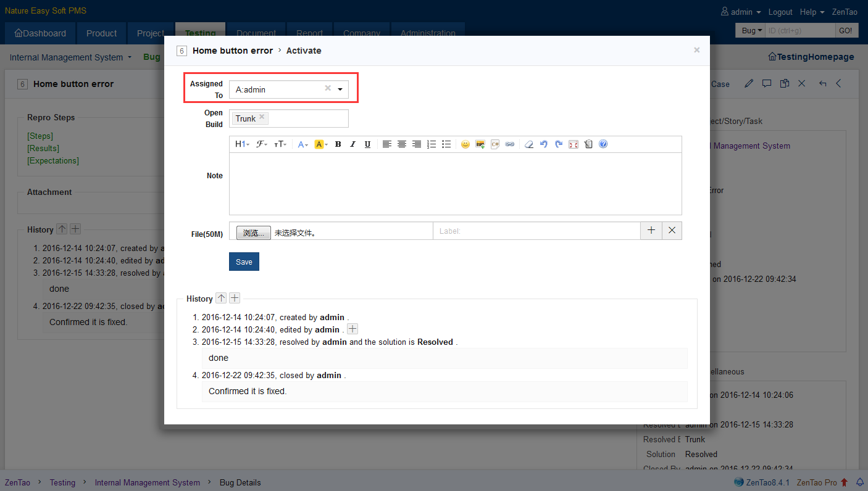Click the browse file button

coord(253,233)
